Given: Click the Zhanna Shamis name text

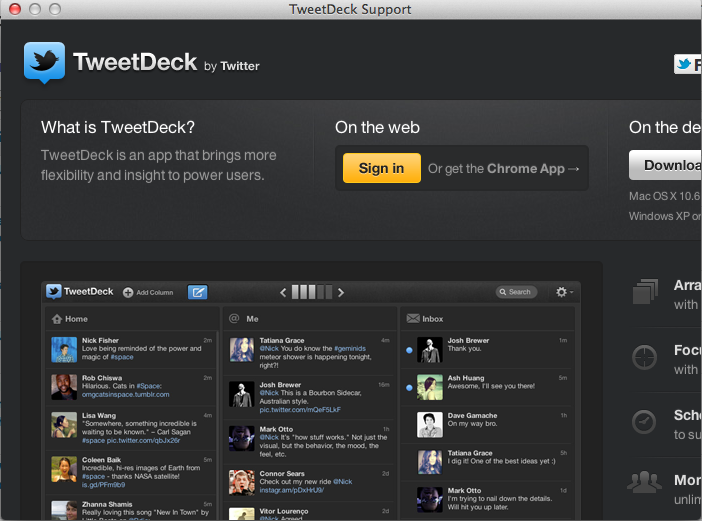Looking at the screenshot, I should click(107, 504).
